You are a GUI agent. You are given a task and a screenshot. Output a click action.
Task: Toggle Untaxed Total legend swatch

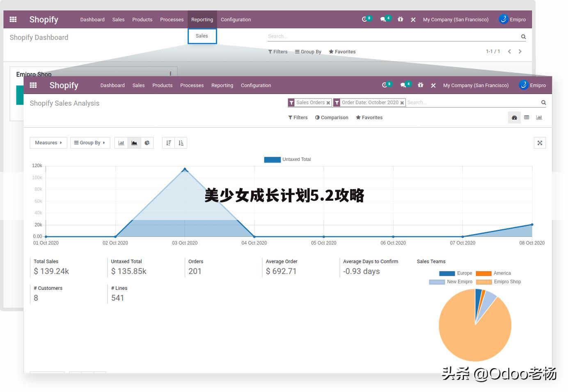pyautogui.click(x=272, y=160)
